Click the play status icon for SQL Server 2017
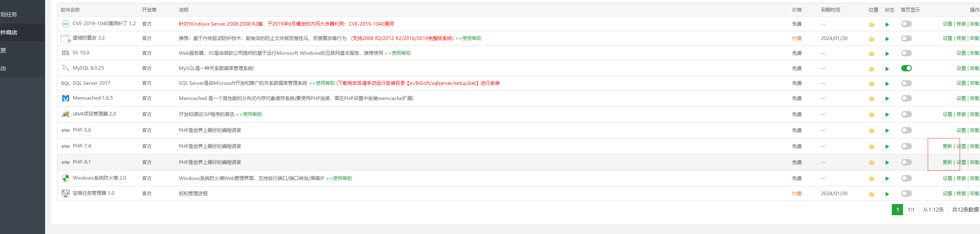Image resolution: width=980 pixels, height=234 pixels. pyautogui.click(x=887, y=84)
